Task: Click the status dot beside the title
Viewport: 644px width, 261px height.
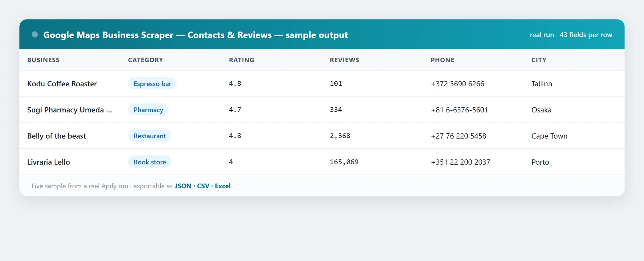Action: (x=35, y=34)
